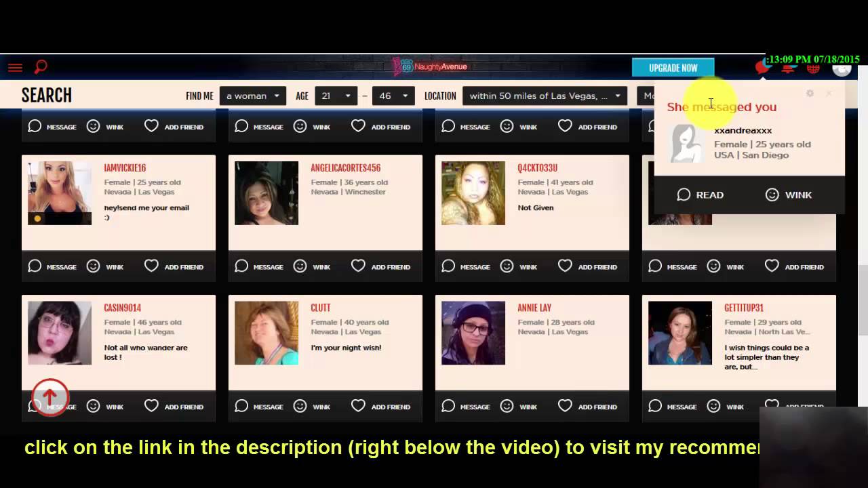Viewport: 868px width, 488px height.
Task: Expand the Las Vegas location dropdown
Action: pyautogui.click(x=545, y=96)
